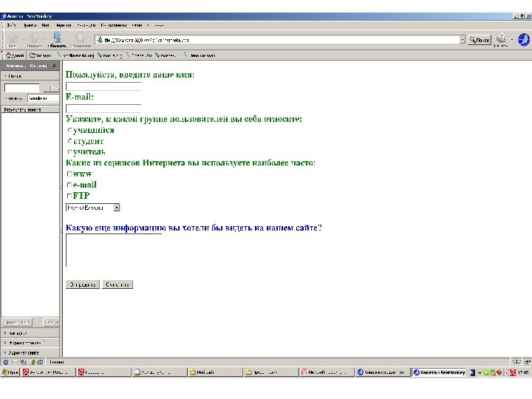Open the address bar history dropdown arrow
The width and height of the screenshot is (532, 399).
click(463, 40)
